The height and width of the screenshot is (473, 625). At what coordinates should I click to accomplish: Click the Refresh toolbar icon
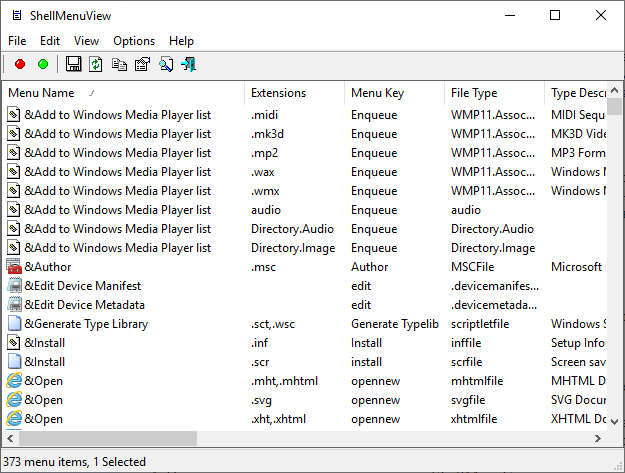click(96, 64)
